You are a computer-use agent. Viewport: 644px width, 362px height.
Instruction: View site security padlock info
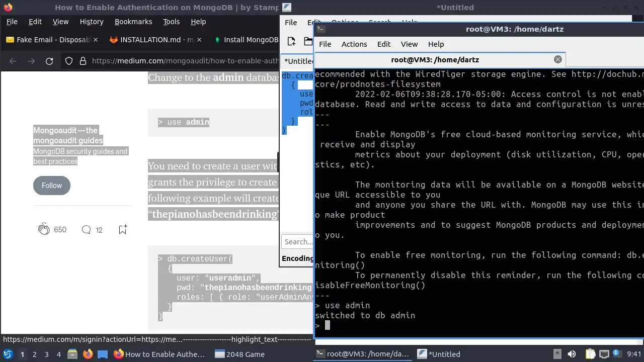point(83,61)
